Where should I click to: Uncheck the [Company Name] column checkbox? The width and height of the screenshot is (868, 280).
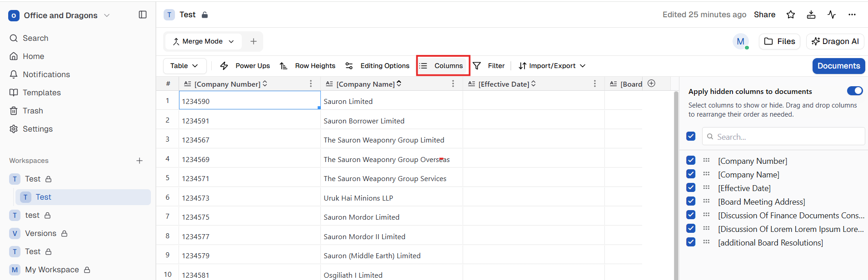[691, 174]
